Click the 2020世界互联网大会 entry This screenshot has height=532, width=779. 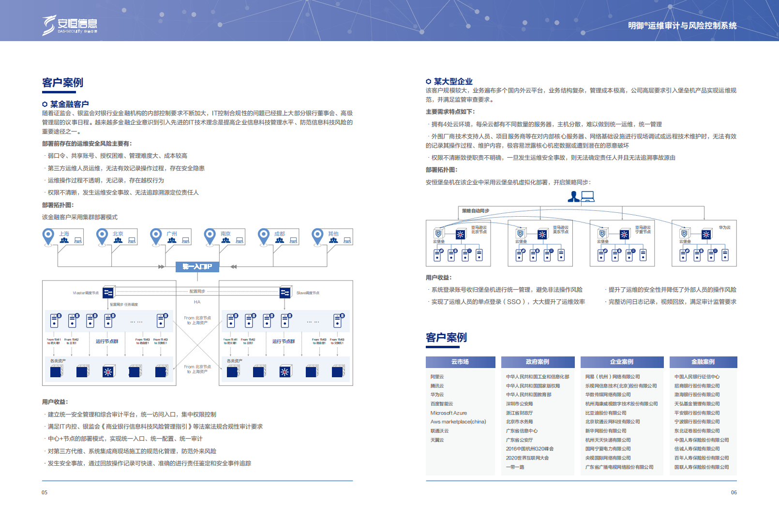pos(527,458)
